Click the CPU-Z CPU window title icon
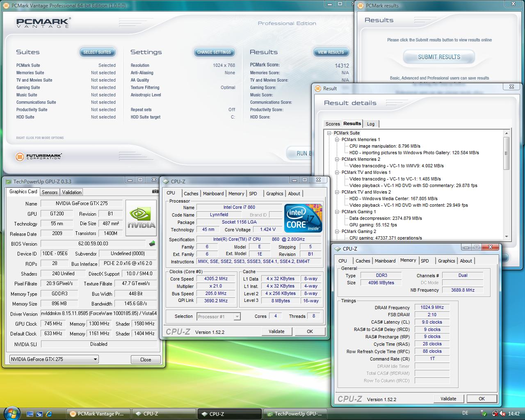525x420 pixels. tap(166, 181)
